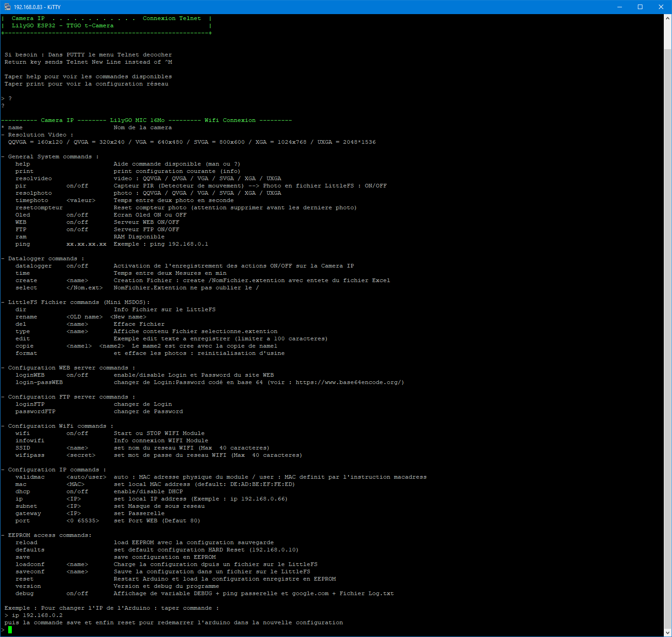Click the green terminal cursor prompt
Image resolution: width=672 pixels, height=637 pixels.
point(10,630)
